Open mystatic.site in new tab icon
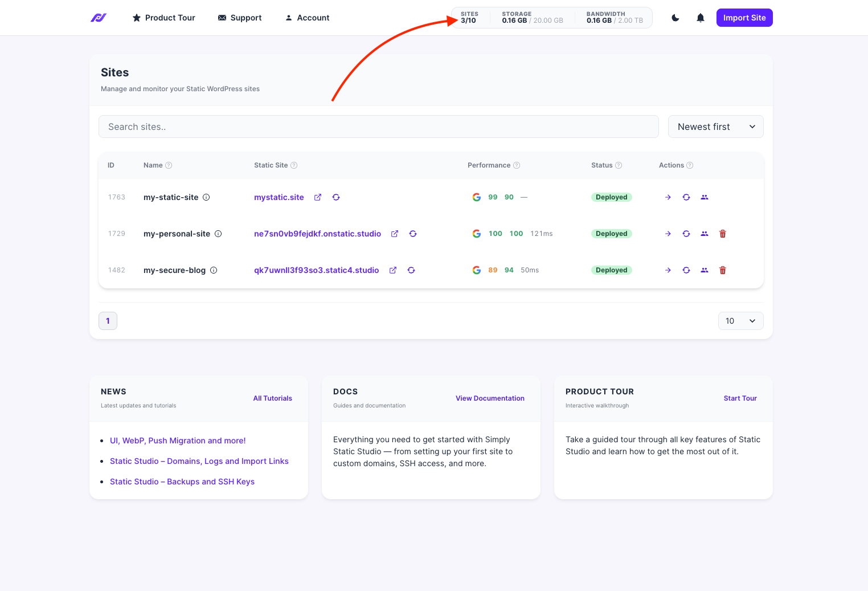 pyautogui.click(x=318, y=197)
